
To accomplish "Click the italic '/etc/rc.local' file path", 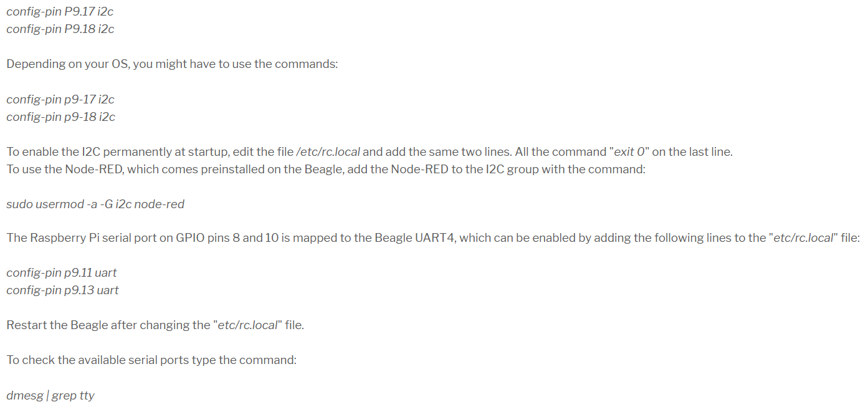I will coord(328,151).
